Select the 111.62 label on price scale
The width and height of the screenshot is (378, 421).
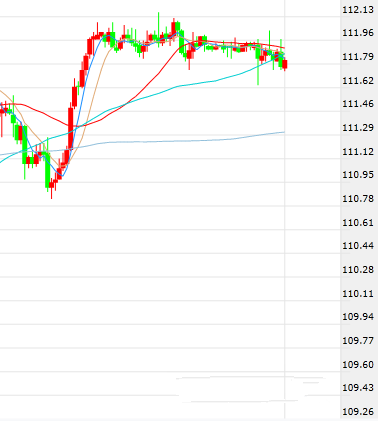click(358, 80)
